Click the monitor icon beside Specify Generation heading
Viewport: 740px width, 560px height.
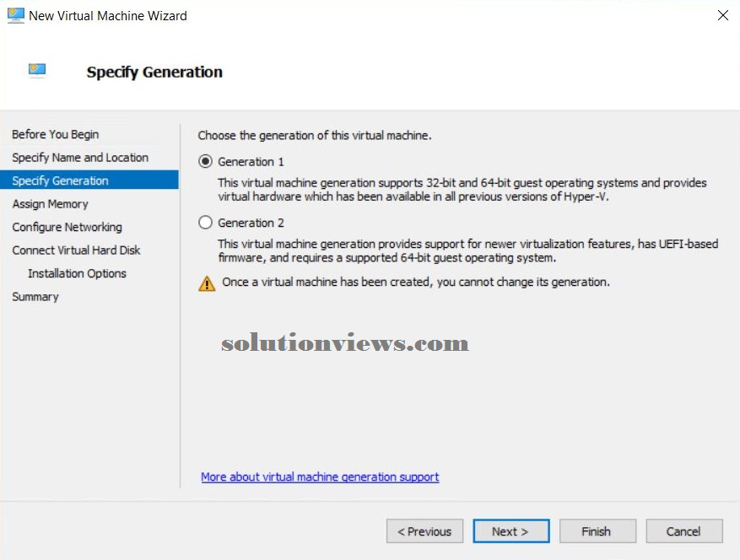37,70
